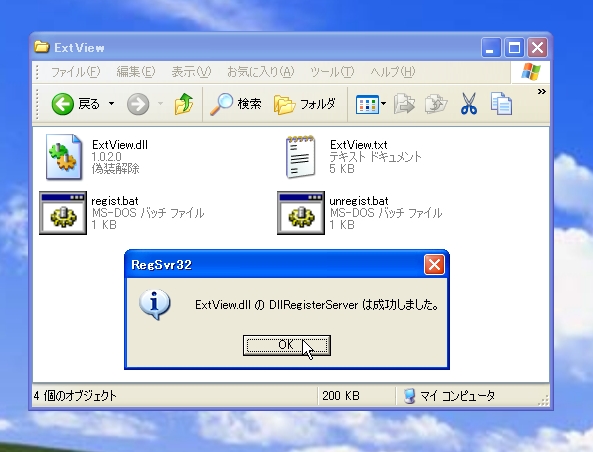Click the ExtView.dll file name text
The image size is (593, 452).
click(x=120, y=144)
